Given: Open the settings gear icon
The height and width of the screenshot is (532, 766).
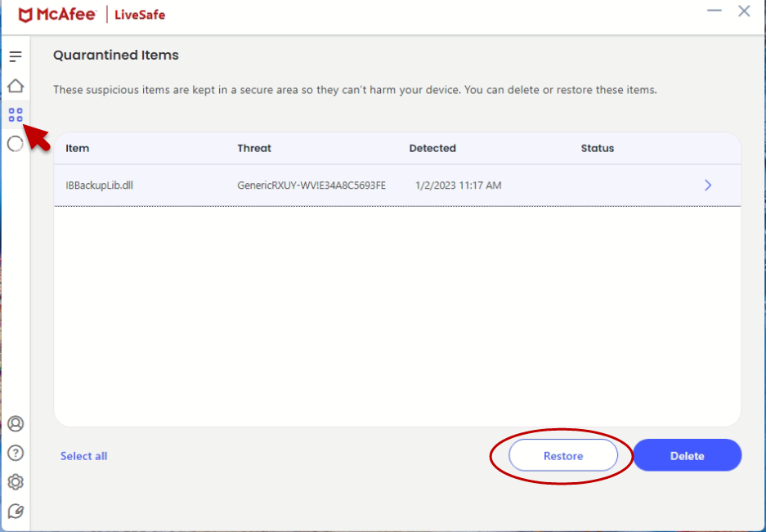Looking at the screenshot, I should (16, 482).
